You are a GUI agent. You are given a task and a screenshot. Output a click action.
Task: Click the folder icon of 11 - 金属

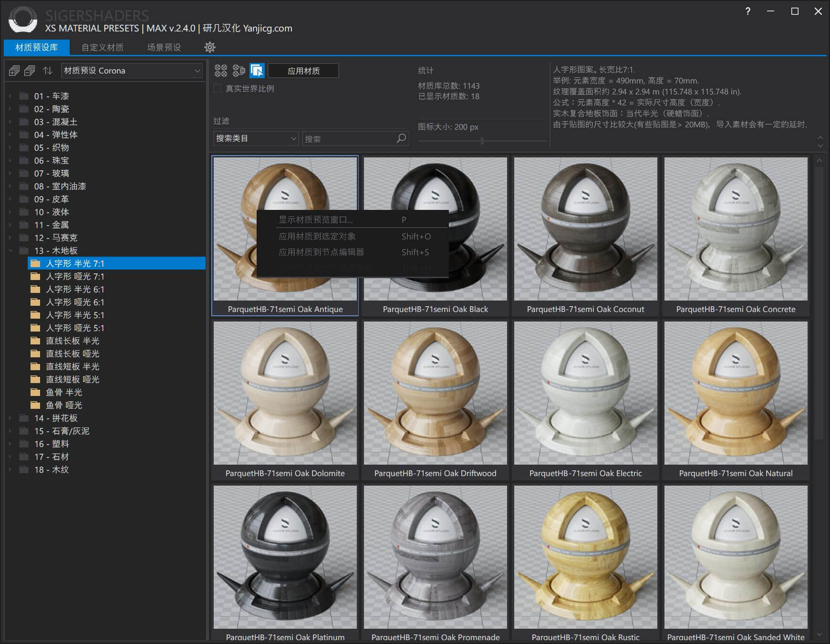tap(24, 225)
